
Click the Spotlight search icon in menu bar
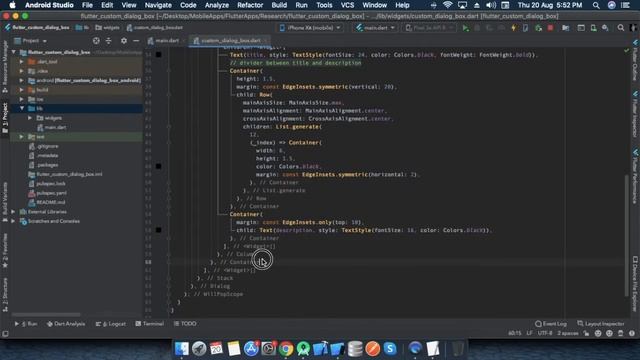tap(596, 5)
